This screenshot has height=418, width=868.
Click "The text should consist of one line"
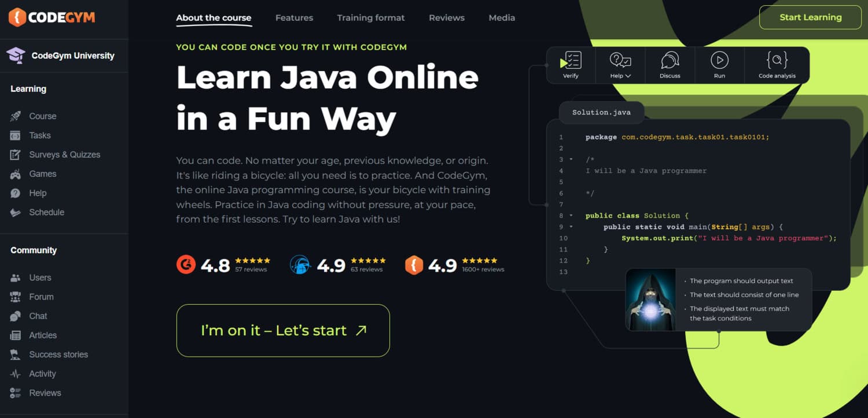tap(744, 295)
